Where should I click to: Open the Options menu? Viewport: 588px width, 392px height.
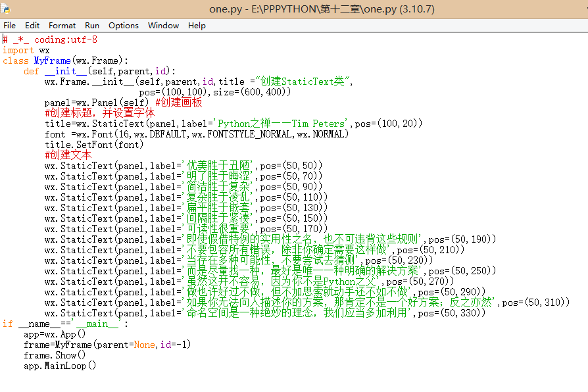click(x=124, y=26)
